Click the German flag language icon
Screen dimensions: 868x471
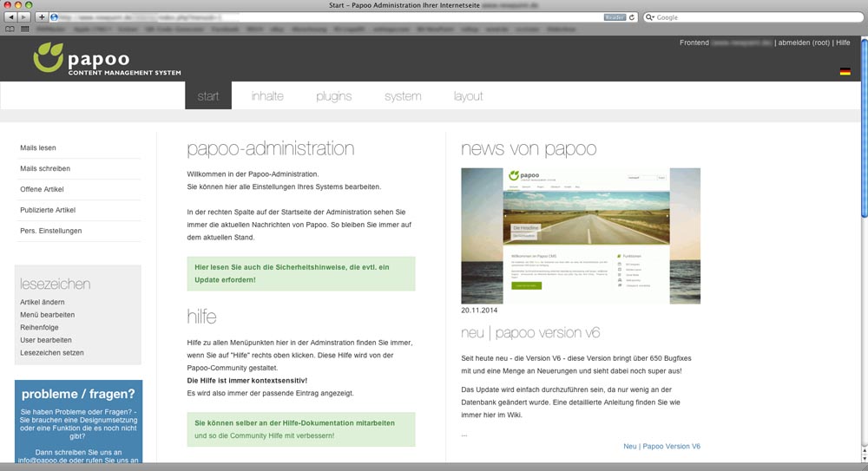coord(845,72)
